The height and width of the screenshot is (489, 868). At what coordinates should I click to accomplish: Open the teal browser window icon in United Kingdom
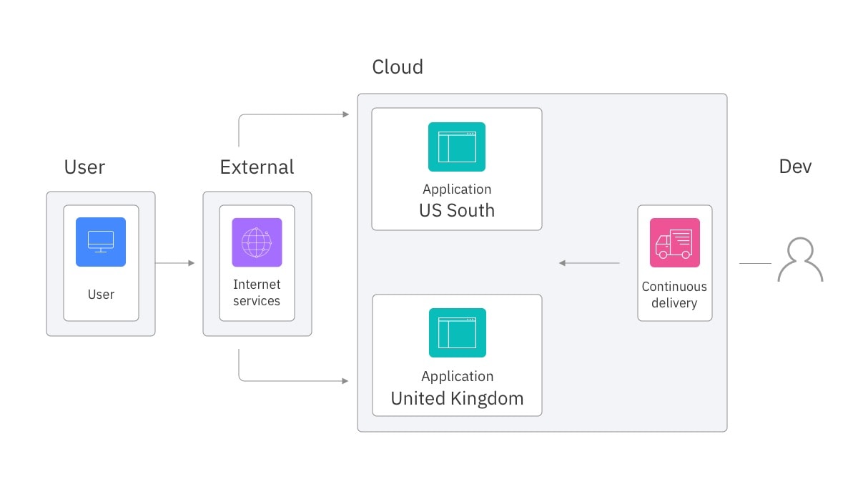[456, 332]
